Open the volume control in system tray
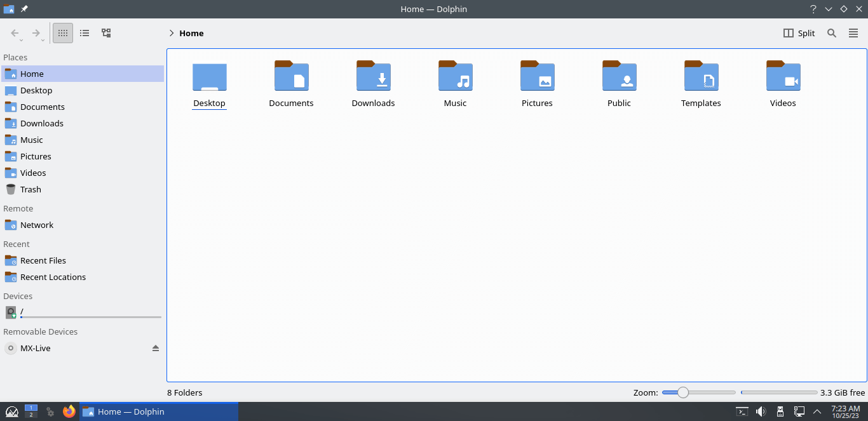Screen dimensions: 868x421 761,411
